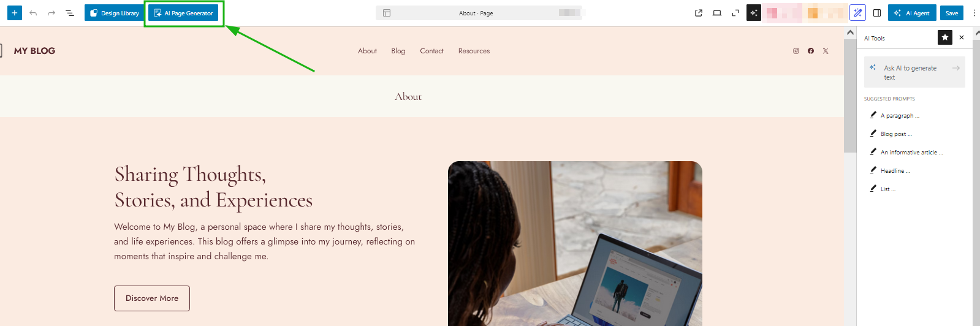Choose the Headline suggested prompt
980x326 pixels.
[895, 170]
